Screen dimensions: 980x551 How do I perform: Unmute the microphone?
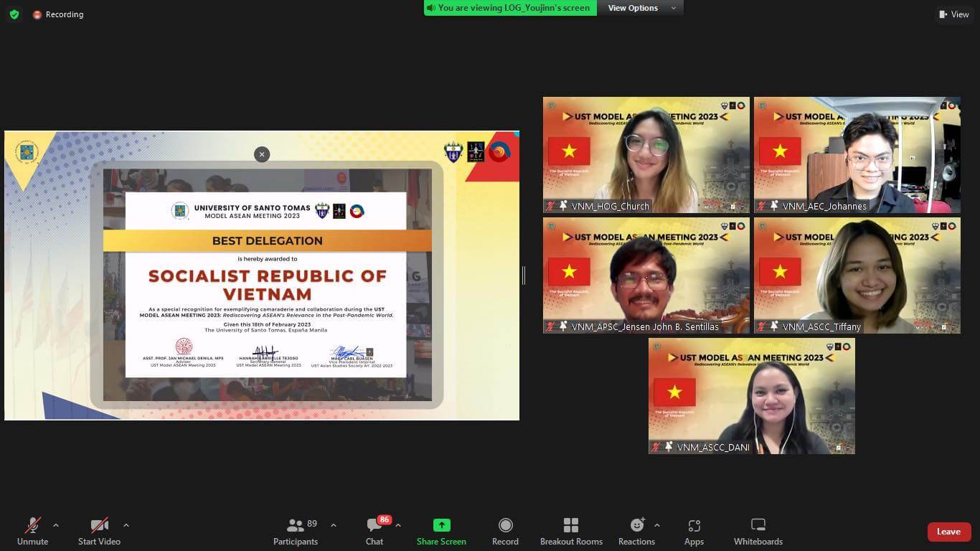32,532
